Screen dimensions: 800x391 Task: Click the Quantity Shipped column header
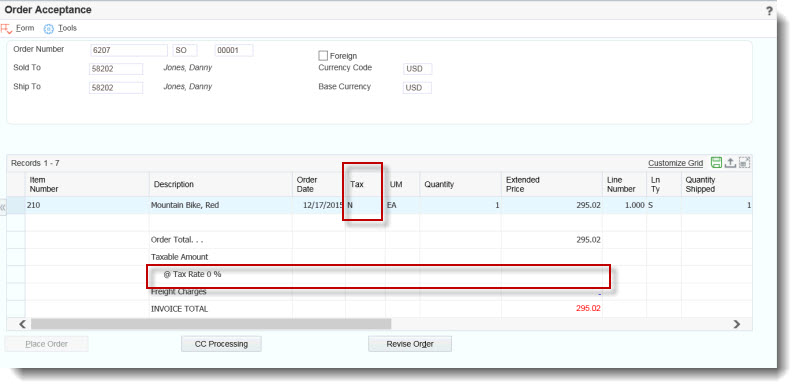tap(716, 184)
